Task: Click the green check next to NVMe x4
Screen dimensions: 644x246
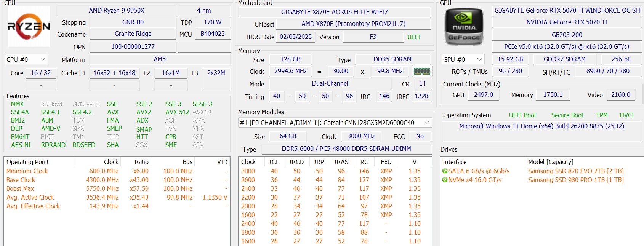Action: click(x=445, y=180)
